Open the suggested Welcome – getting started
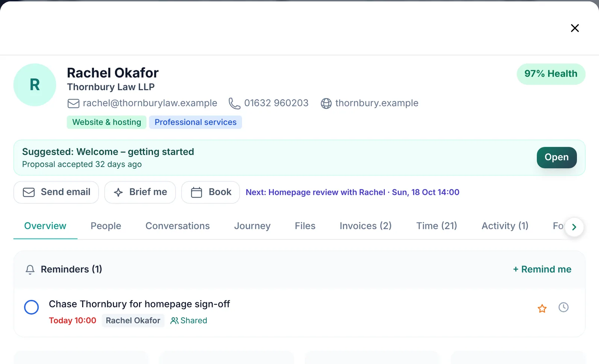 (x=557, y=157)
